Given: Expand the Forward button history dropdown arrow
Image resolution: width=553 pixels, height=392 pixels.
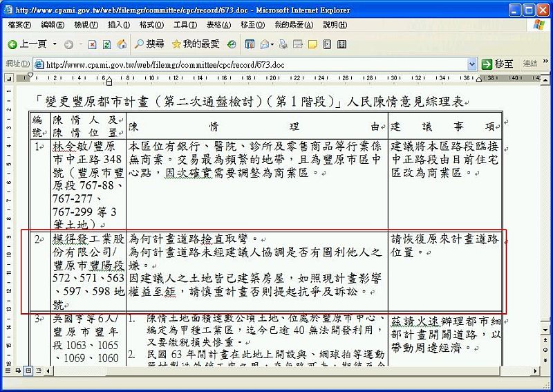Looking at the screenshot, I should tap(80, 44).
